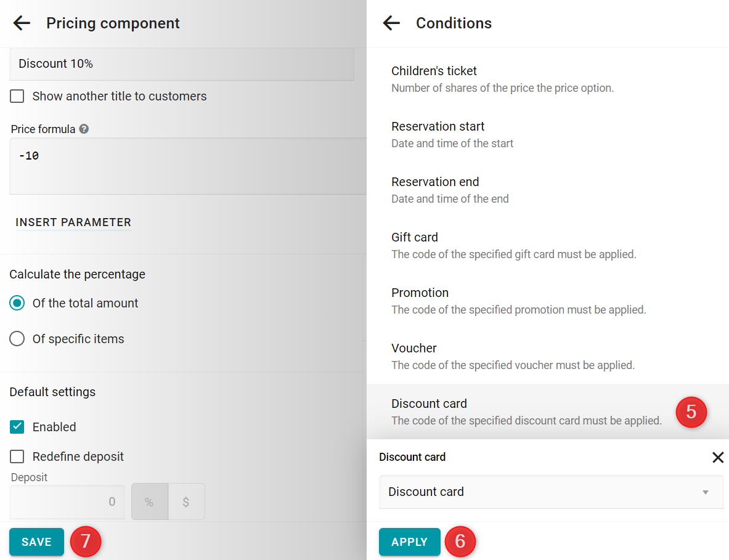Pick the Discount card condition
729x560 pixels.
[548, 412]
